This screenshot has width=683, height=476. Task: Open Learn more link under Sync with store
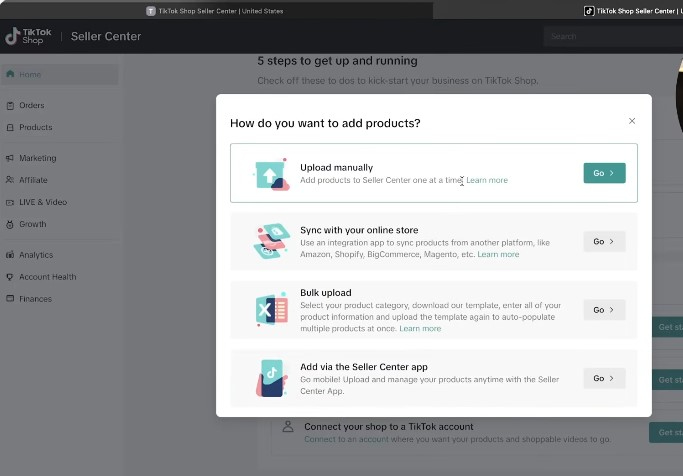pos(498,254)
